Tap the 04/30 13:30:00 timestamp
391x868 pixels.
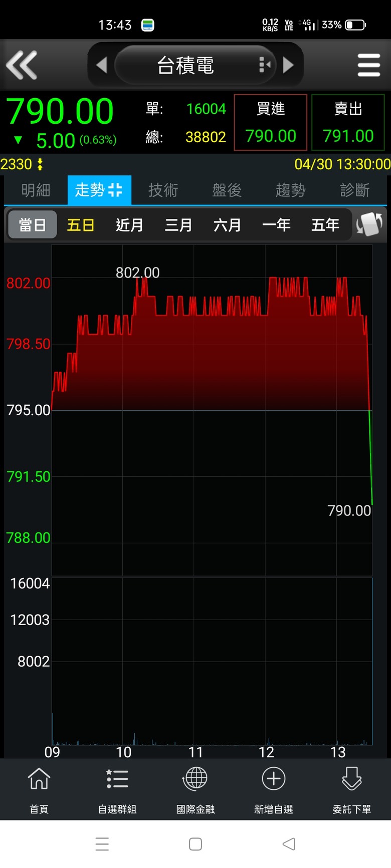[x=342, y=164]
